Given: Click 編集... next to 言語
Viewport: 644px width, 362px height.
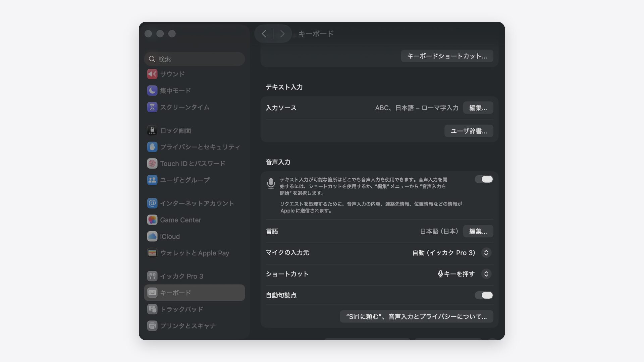Looking at the screenshot, I should 478,231.
